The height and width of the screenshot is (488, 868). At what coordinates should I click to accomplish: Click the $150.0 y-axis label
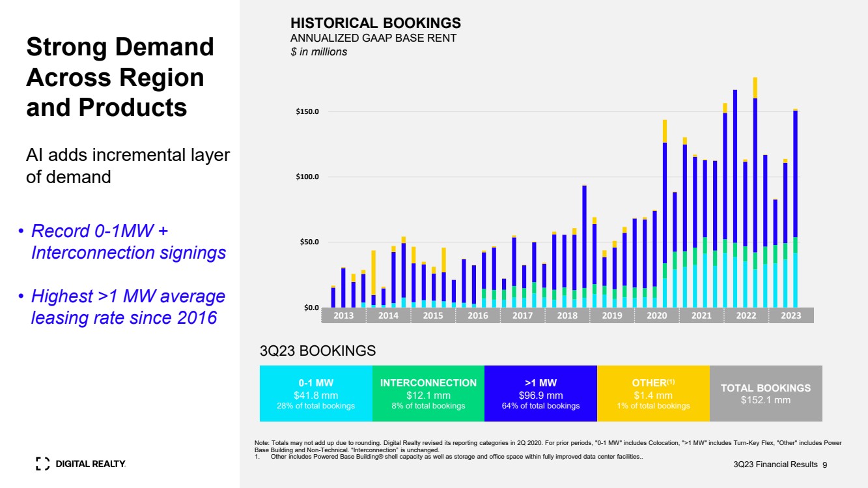[x=307, y=111]
